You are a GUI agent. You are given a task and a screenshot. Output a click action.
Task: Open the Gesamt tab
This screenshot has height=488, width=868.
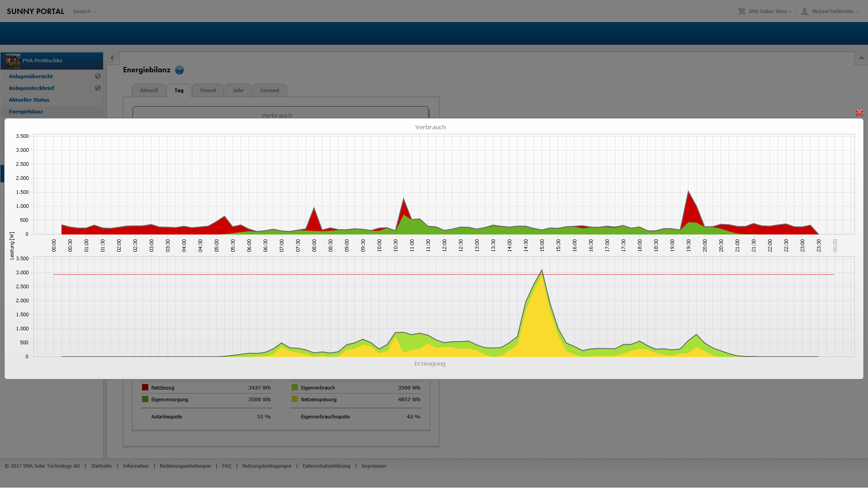269,90
